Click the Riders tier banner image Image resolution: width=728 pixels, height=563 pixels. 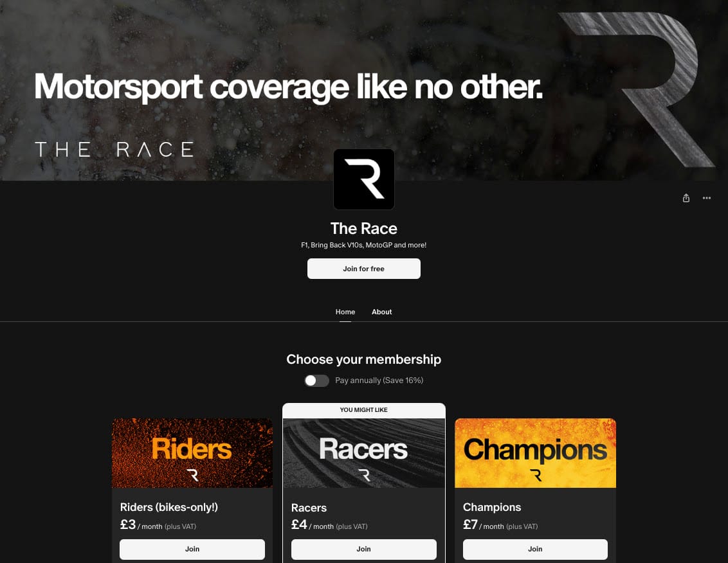tap(192, 453)
